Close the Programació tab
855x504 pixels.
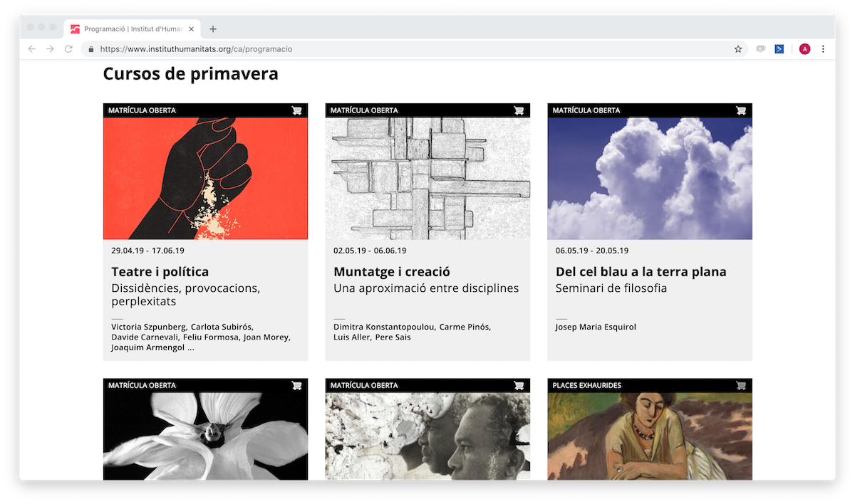[x=191, y=29]
